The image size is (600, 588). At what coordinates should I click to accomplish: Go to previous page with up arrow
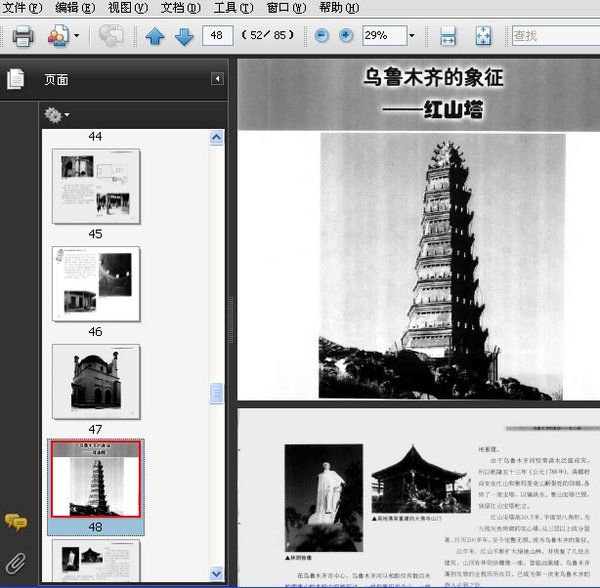[155, 36]
